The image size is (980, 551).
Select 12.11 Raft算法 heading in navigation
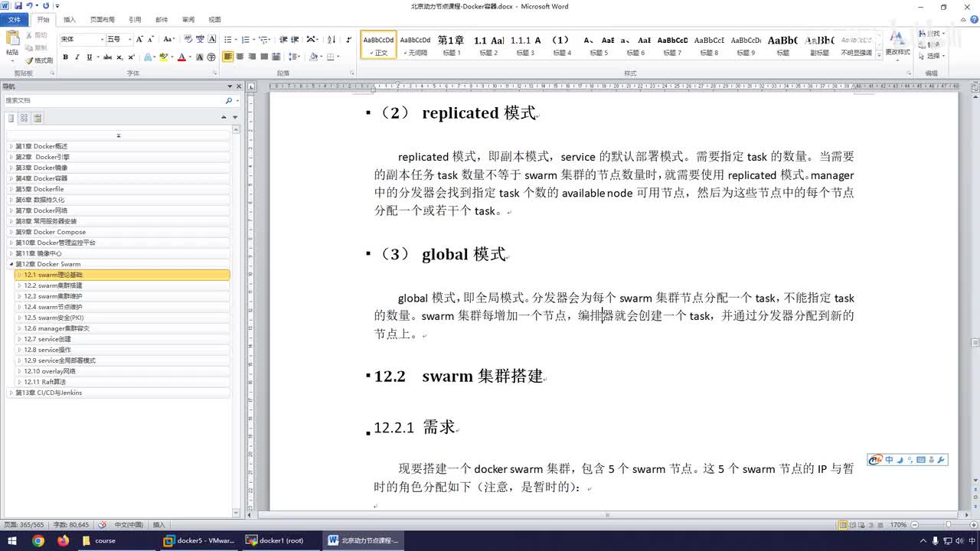[122, 382]
